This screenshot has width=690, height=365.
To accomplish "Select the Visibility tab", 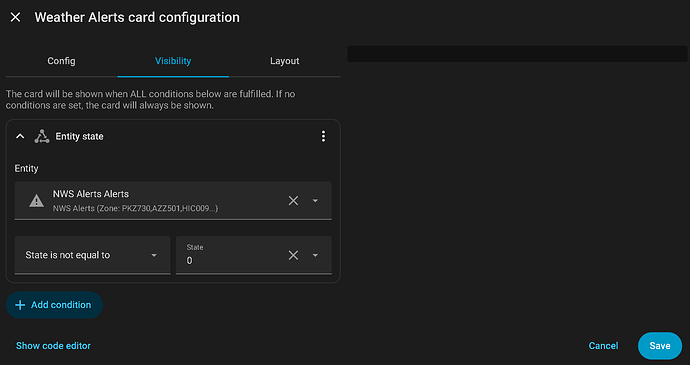I will (173, 61).
